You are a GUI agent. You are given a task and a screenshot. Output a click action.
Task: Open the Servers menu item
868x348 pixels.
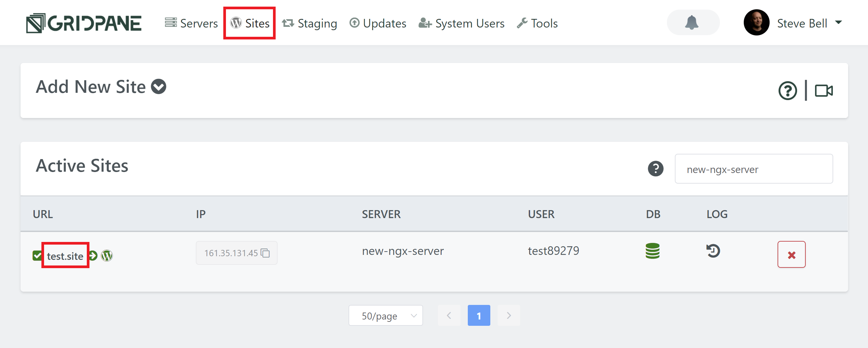[x=191, y=23]
